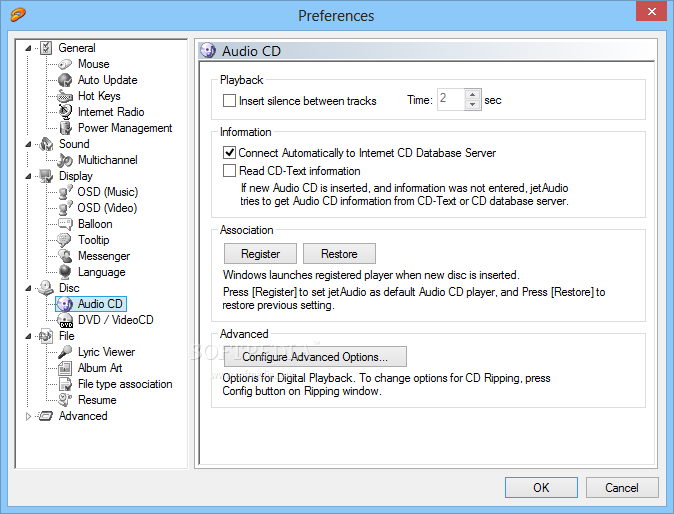Select Resume in the tree

pyautogui.click(x=97, y=400)
